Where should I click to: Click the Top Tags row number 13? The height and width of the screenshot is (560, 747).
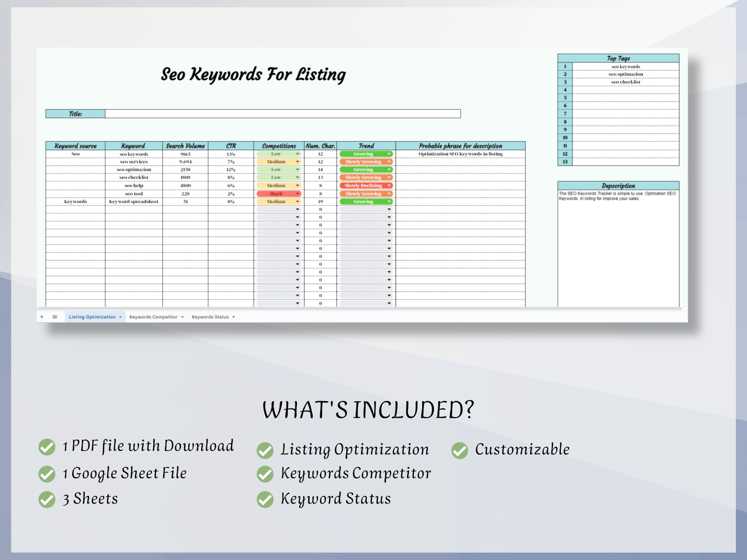pos(565,162)
